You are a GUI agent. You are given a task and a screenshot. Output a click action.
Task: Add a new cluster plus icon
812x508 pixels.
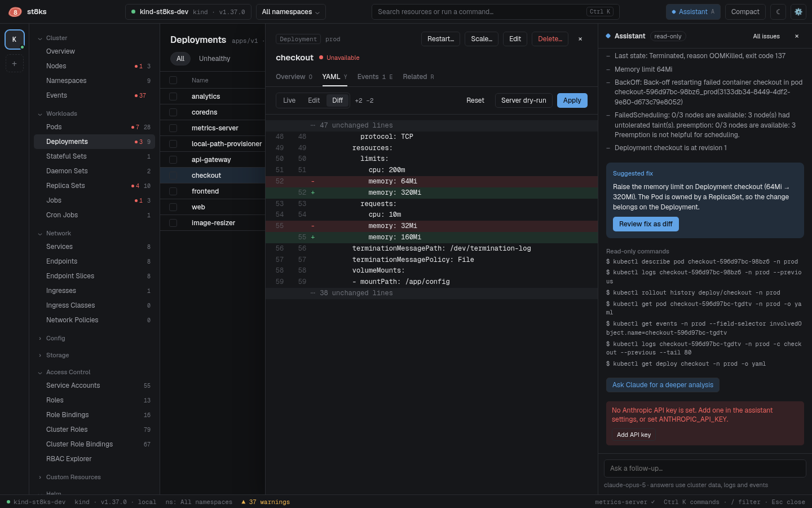click(15, 64)
